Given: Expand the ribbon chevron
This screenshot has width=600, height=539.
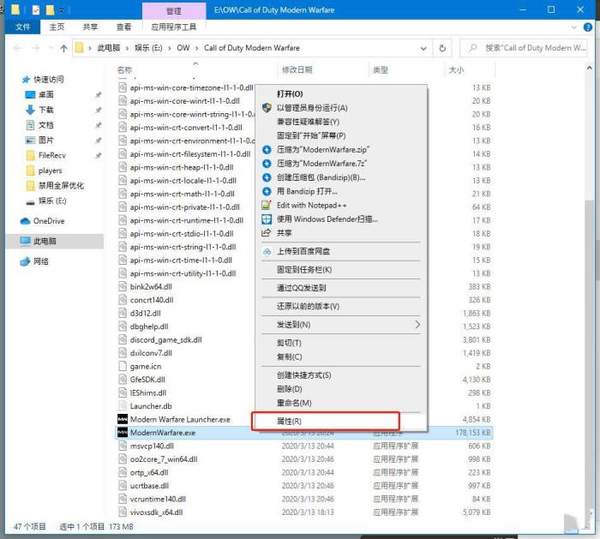Looking at the screenshot, I should point(574,27).
